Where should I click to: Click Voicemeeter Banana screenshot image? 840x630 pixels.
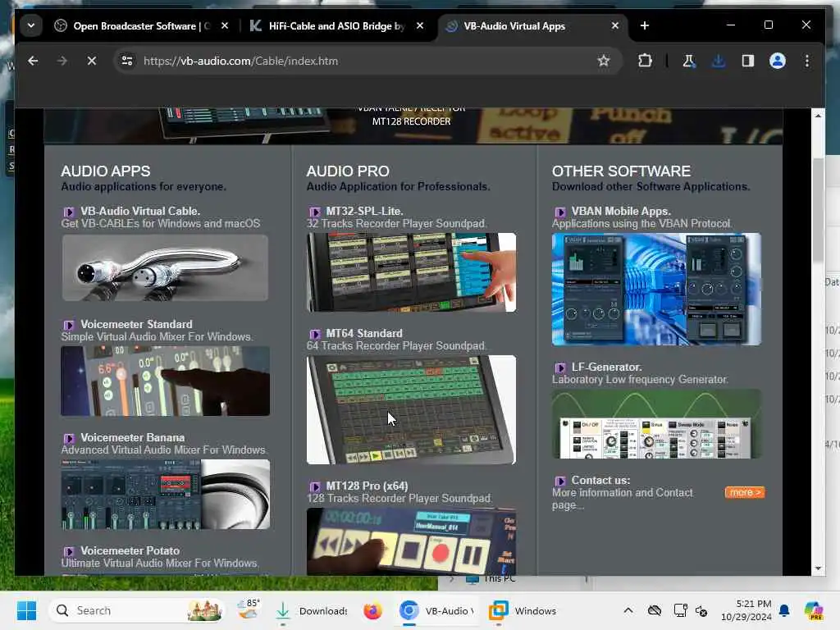pyautogui.click(x=165, y=495)
